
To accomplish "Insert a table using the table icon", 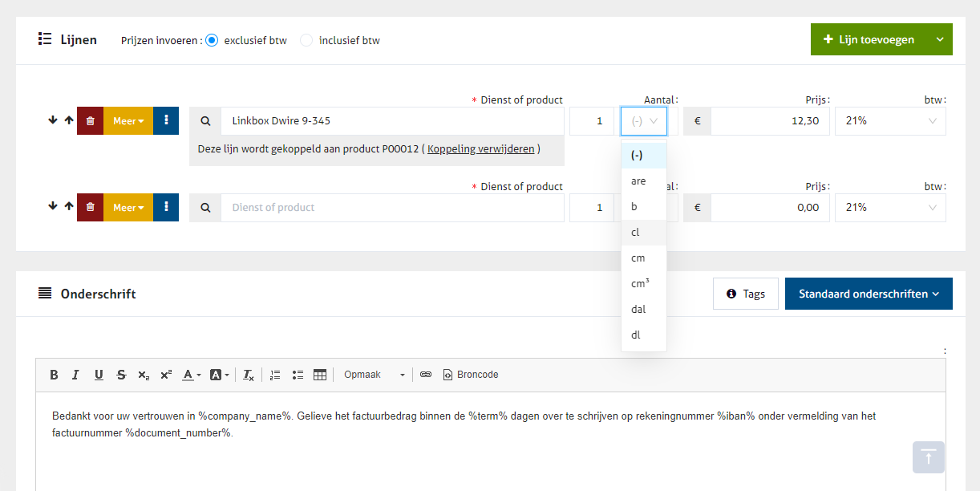I will (x=320, y=375).
